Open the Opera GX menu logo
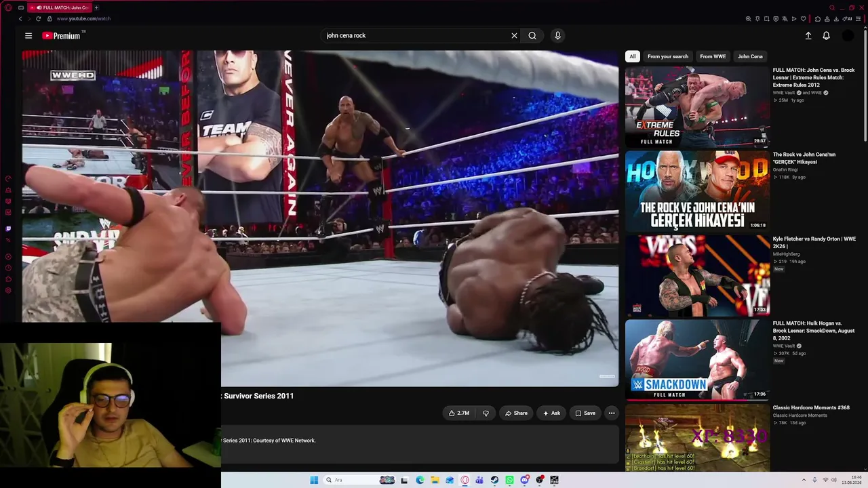The width and height of the screenshot is (868, 488). click(x=8, y=7)
